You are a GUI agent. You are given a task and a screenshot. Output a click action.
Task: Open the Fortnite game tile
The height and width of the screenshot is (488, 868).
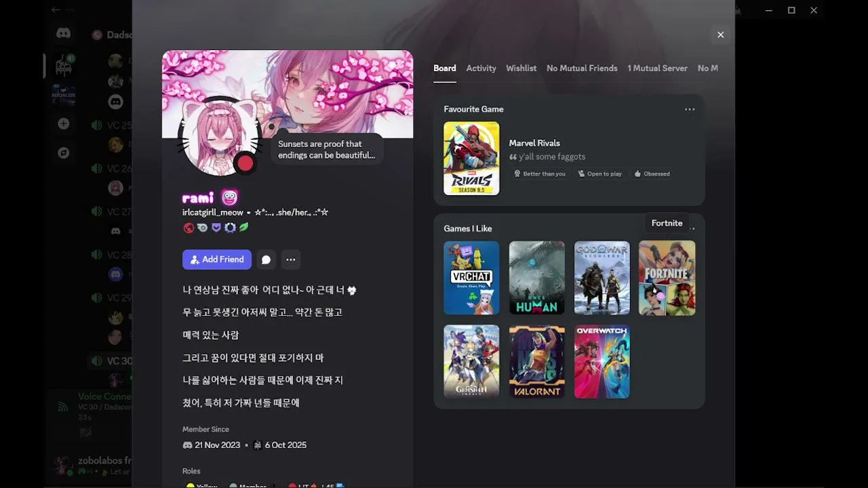point(667,278)
